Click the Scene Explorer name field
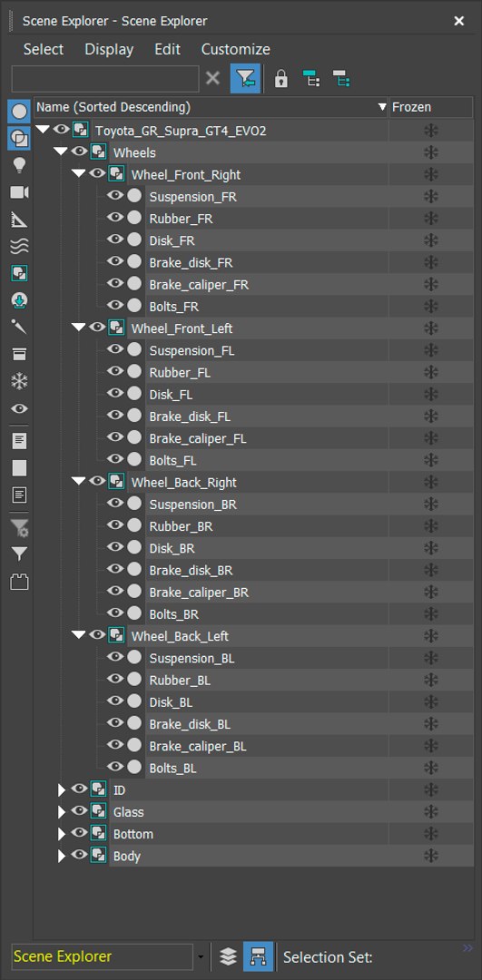The image size is (482, 980). pyautogui.click(x=103, y=957)
